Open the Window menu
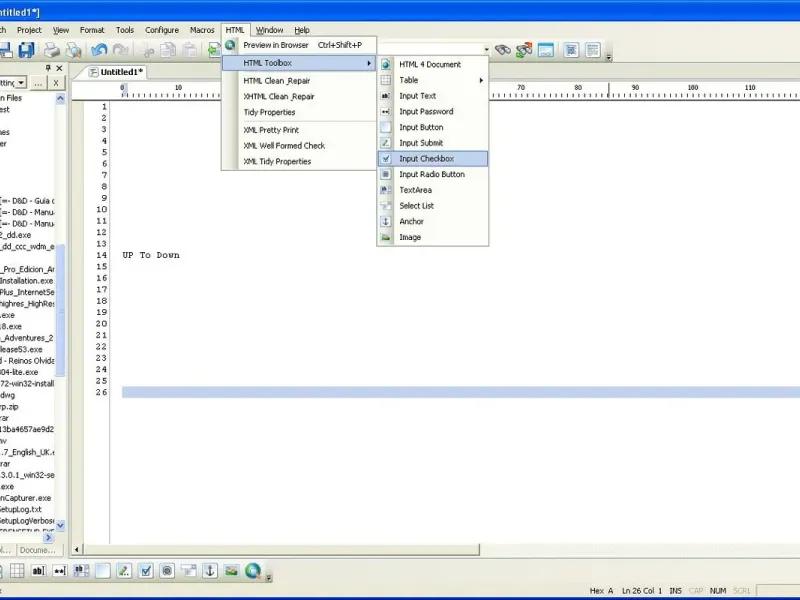Viewport: 800px width, 600px height. click(x=269, y=30)
